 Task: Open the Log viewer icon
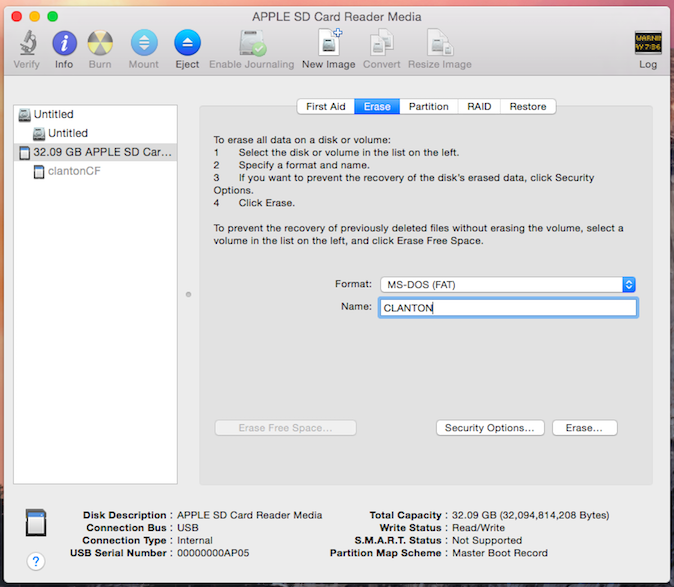648,43
